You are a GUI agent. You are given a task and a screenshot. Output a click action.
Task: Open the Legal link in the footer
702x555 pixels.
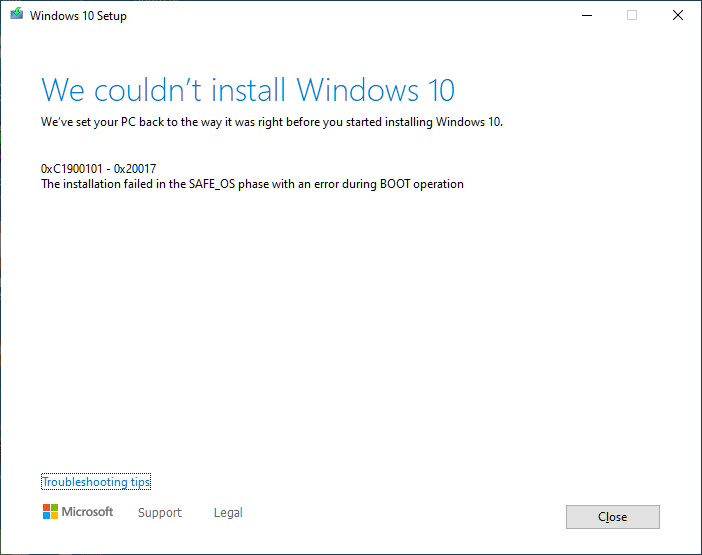coord(228,513)
